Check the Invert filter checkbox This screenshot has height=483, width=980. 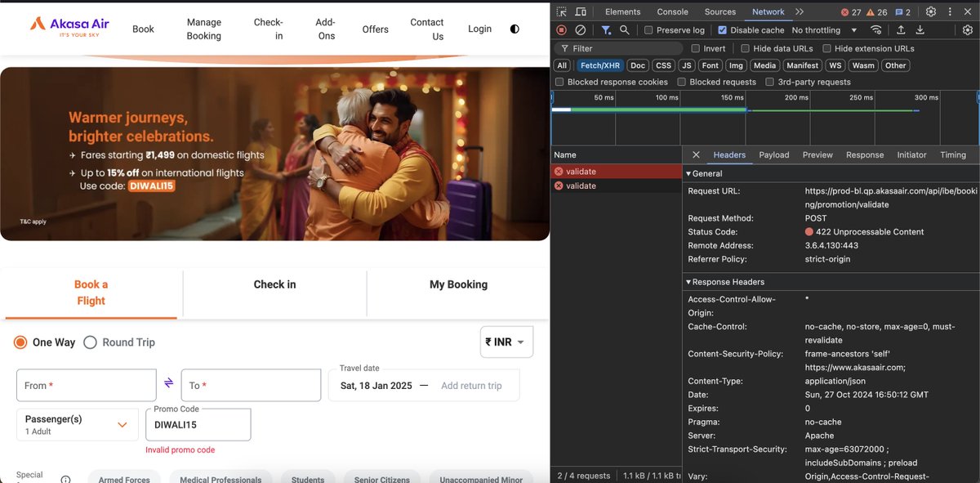[694, 48]
